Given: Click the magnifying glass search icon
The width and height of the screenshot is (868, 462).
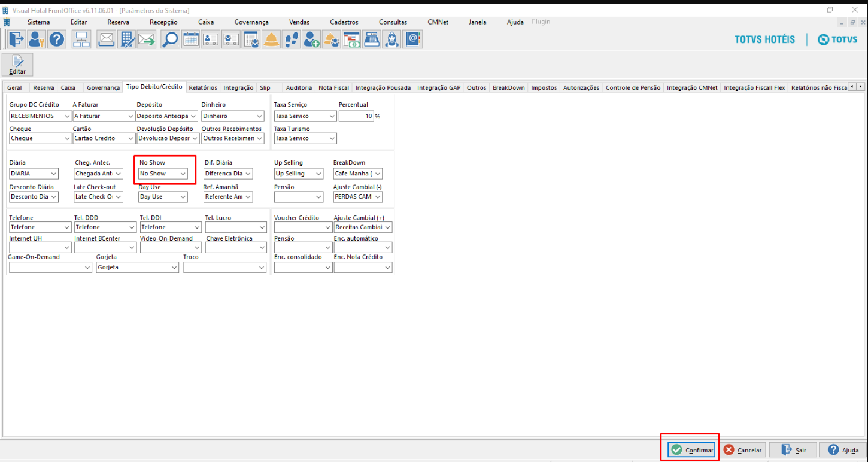Looking at the screenshot, I should pos(170,39).
